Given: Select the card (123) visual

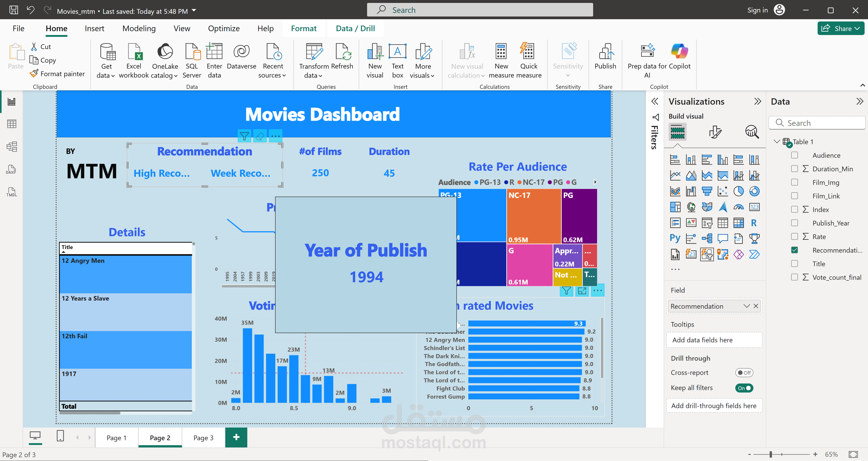Looking at the screenshot, I should pyautogui.click(x=754, y=207).
